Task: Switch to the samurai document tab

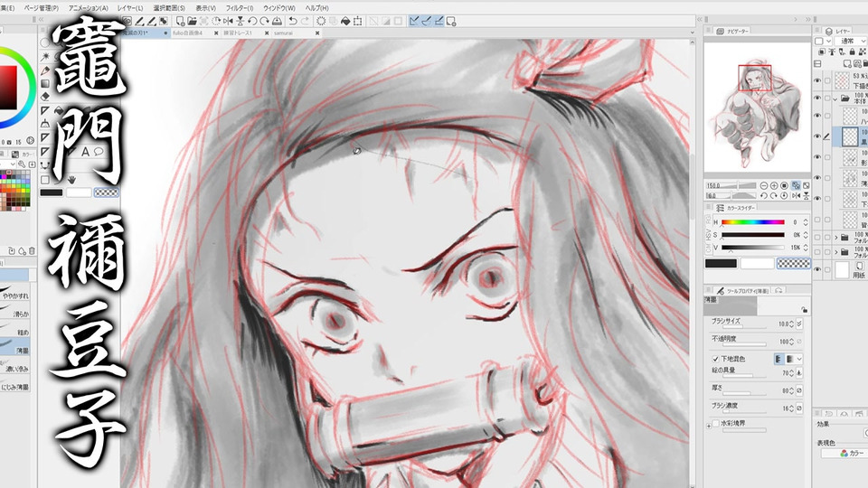Action: (283, 33)
